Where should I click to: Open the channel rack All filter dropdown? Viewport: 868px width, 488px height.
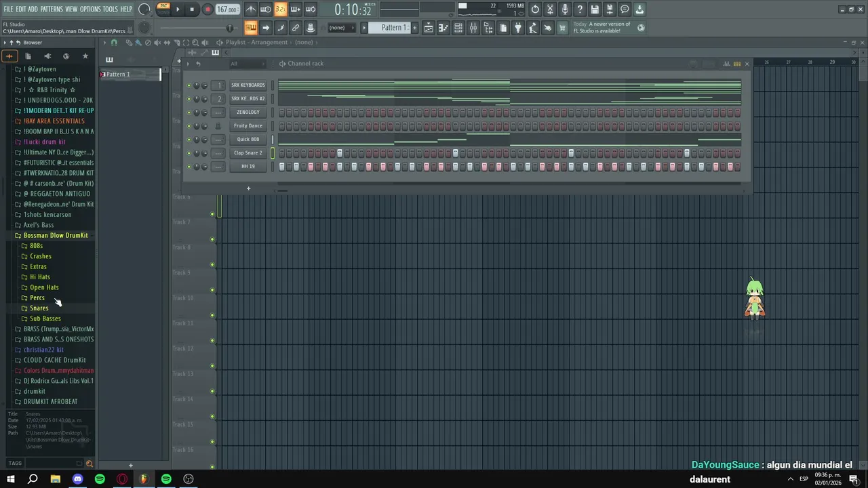[x=248, y=64]
